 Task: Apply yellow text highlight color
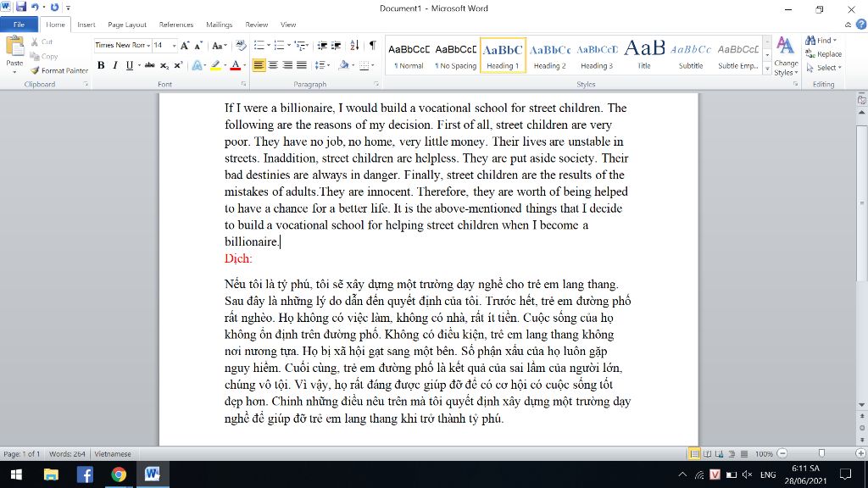point(215,65)
